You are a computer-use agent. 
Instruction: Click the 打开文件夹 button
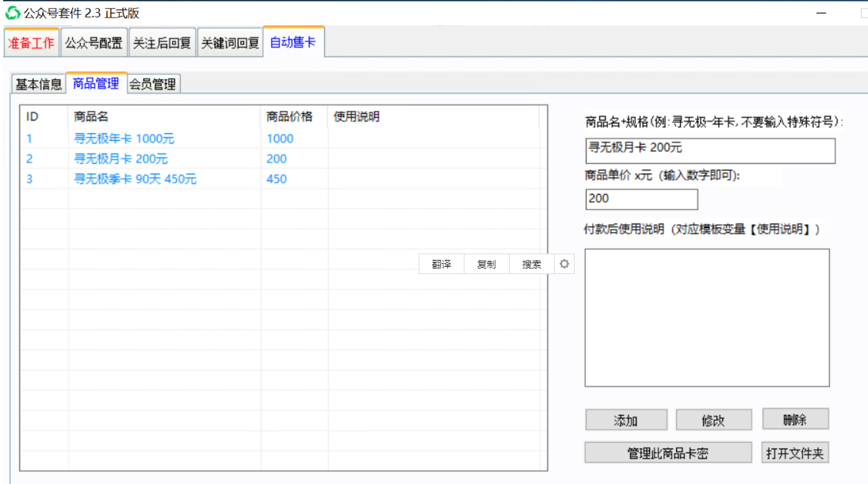click(x=795, y=452)
